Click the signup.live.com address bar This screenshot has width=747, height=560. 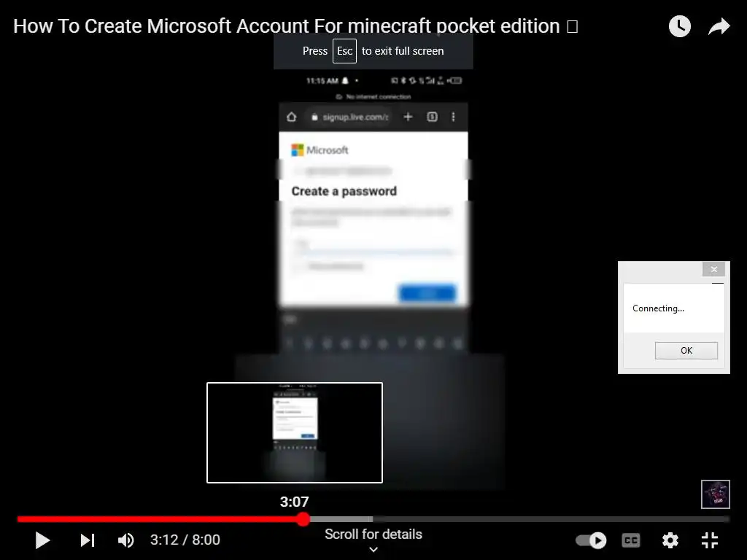[350, 117]
